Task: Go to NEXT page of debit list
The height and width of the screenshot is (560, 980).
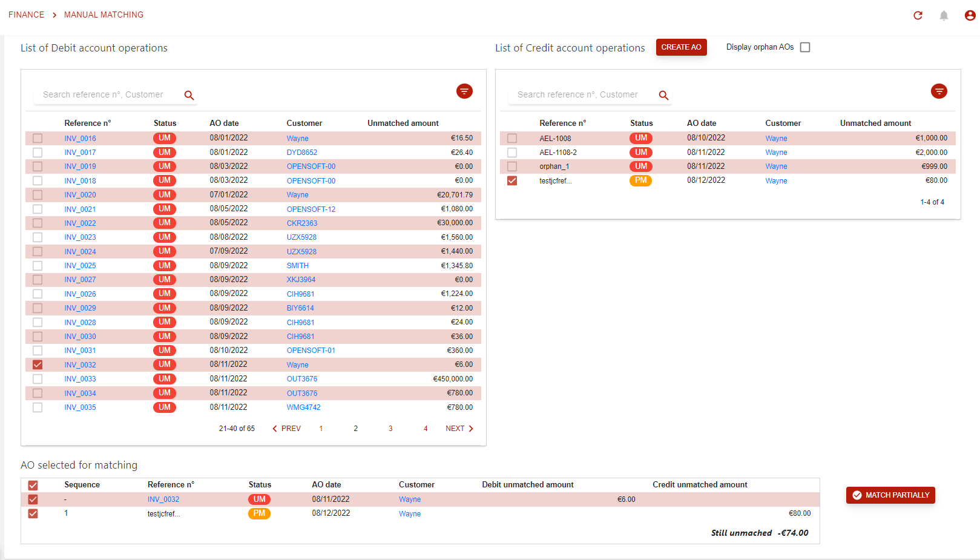Action: [459, 429]
